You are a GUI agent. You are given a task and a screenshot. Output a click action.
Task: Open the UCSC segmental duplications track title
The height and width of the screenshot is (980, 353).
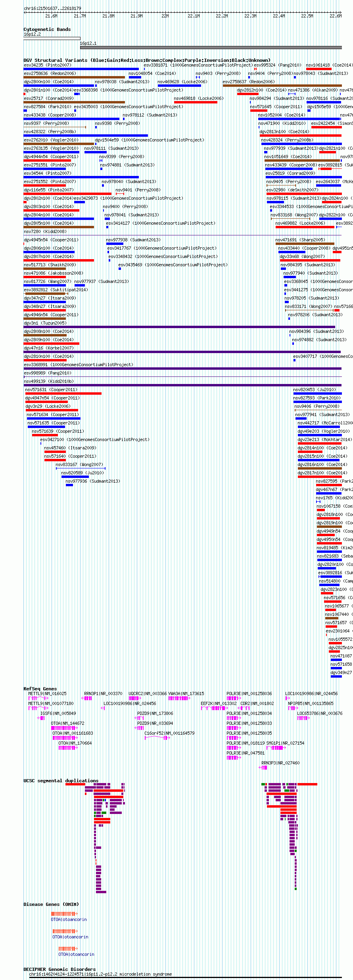click(61, 781)
